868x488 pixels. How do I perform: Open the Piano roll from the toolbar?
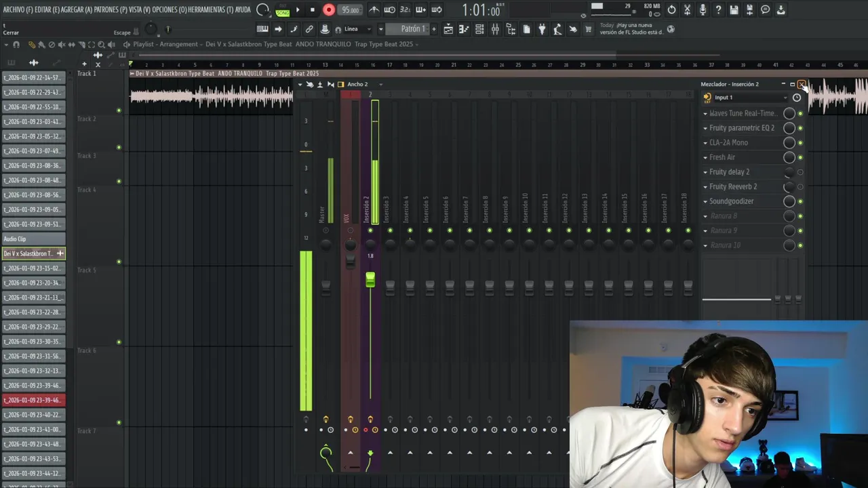(x=464, y=29)
